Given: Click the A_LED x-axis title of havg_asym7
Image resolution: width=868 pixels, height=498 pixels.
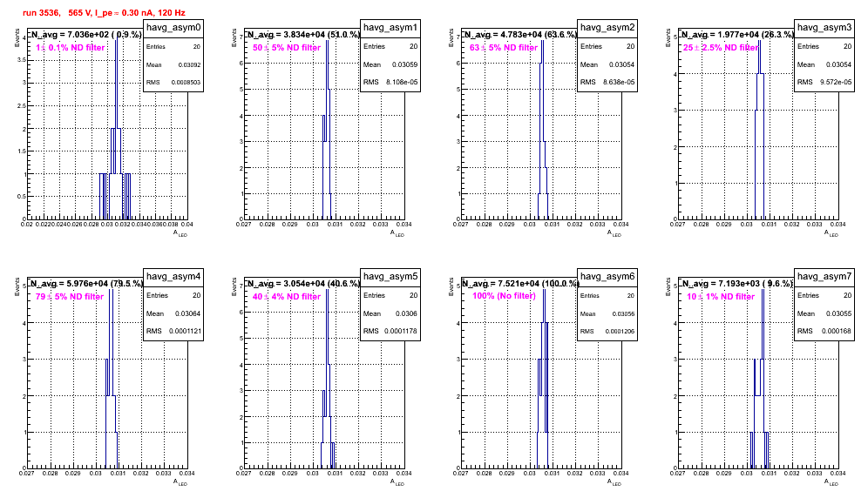Looking at the screenshot, I should click(831, 482).
